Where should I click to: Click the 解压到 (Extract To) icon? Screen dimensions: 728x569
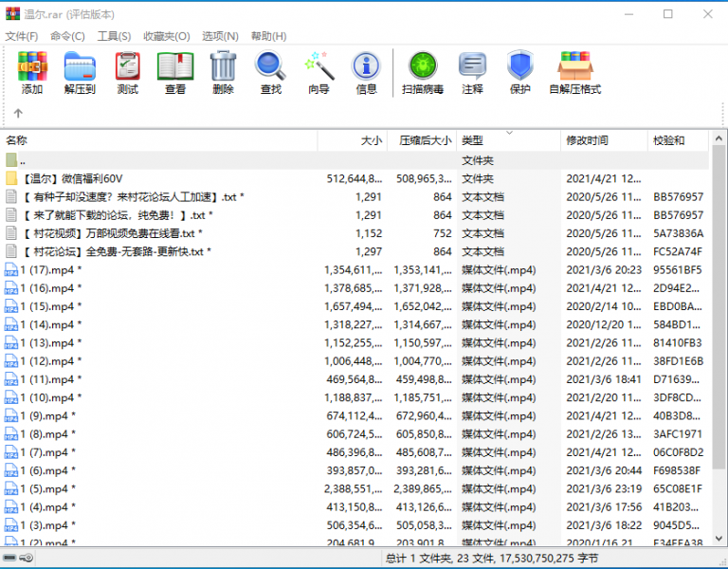tap(80, 72)
